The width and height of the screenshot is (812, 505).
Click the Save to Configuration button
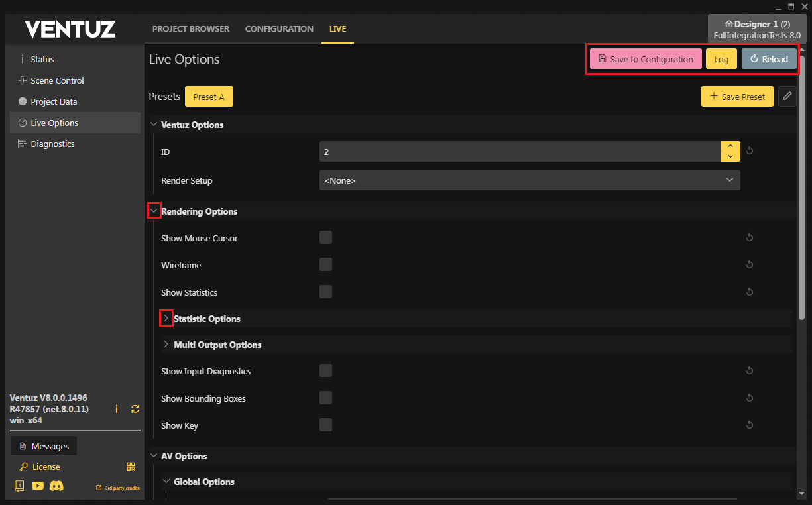(645, 59)
